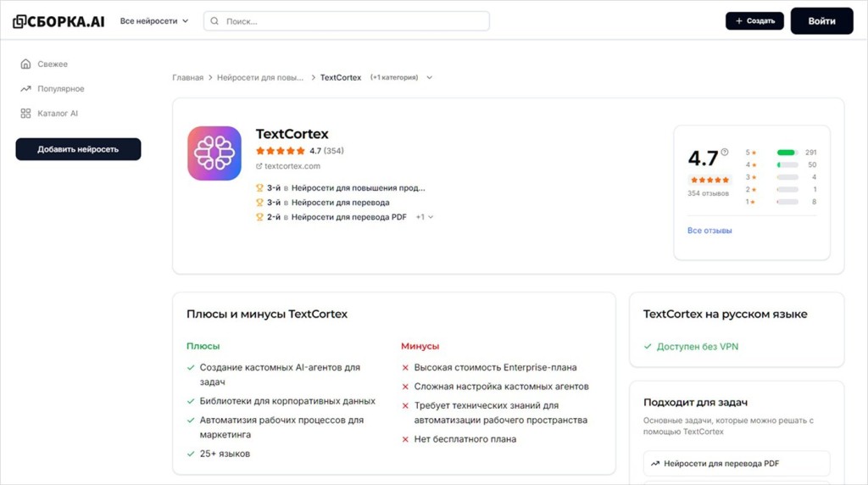Click the СБОРКА.AI logo icon
The width and height of the screenshot is (868, 485).
point(19,21)
